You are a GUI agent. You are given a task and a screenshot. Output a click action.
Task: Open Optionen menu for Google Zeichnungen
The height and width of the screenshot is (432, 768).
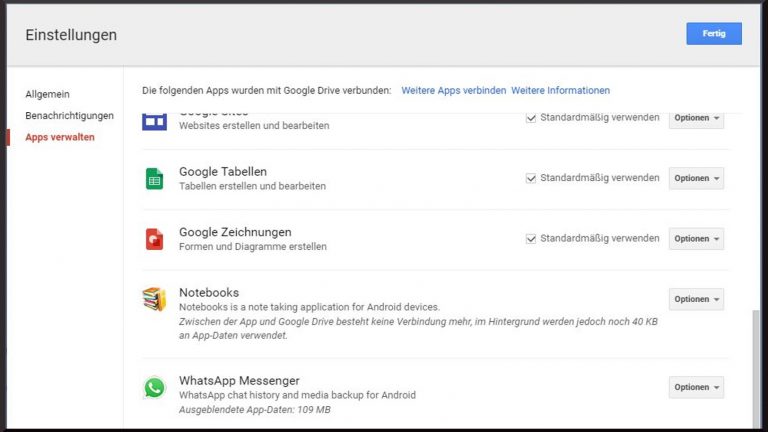[x=696, y=239]
